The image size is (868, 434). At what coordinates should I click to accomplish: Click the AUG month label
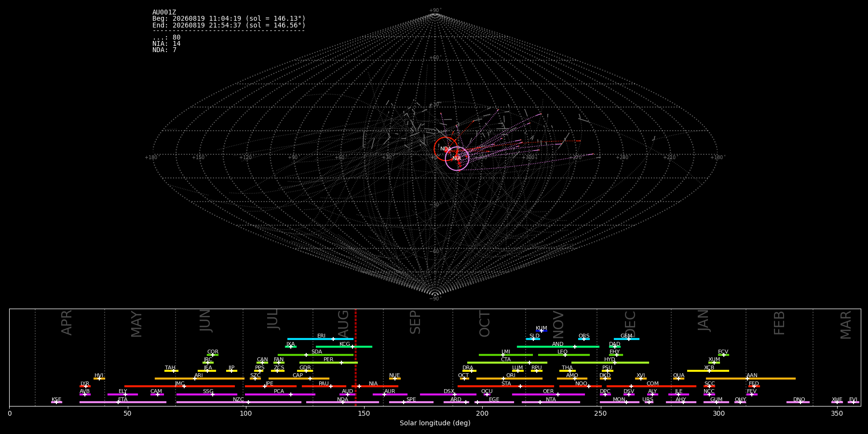point(343,323)
